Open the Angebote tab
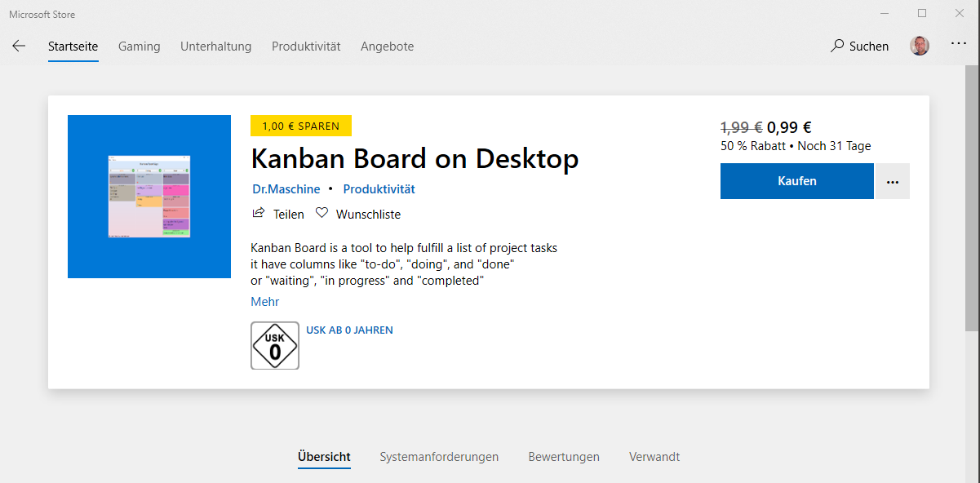 387,47
